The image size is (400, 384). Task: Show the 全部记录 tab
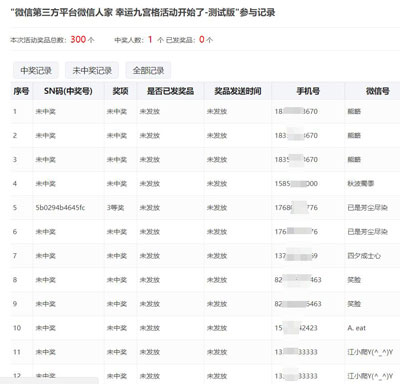click(148, 70)
